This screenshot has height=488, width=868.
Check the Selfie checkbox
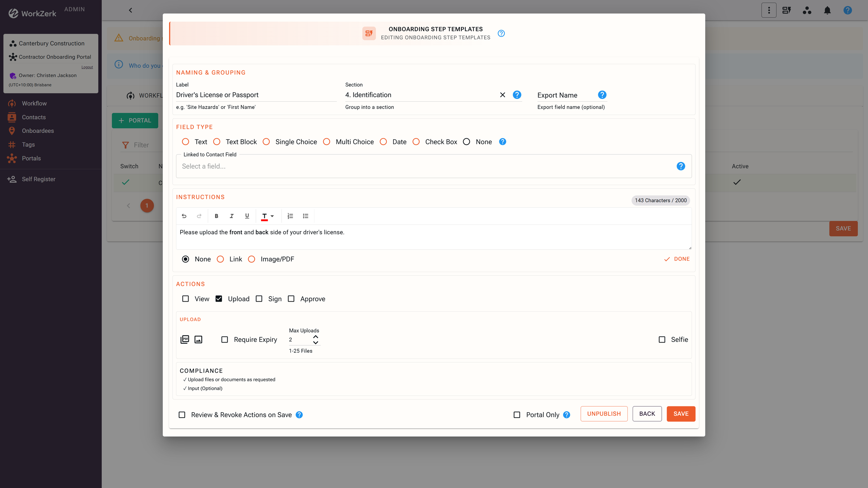pyautogui.click(x=662, y=339)
